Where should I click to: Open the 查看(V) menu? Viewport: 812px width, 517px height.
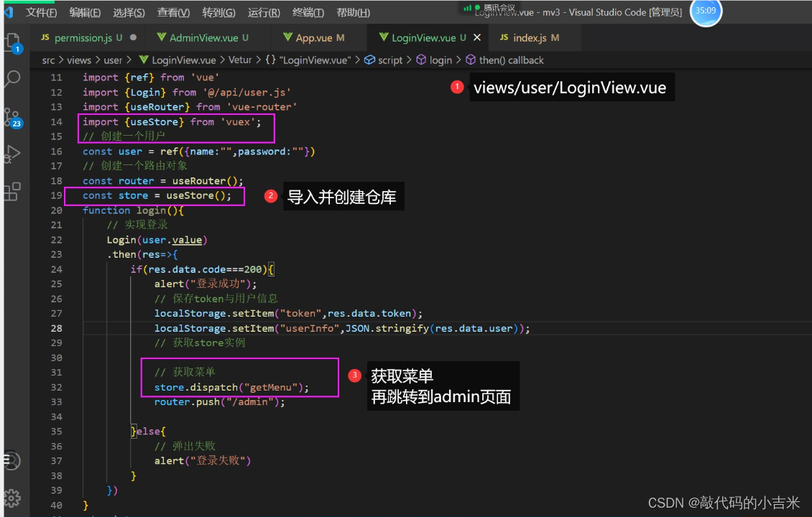point(173,12)
